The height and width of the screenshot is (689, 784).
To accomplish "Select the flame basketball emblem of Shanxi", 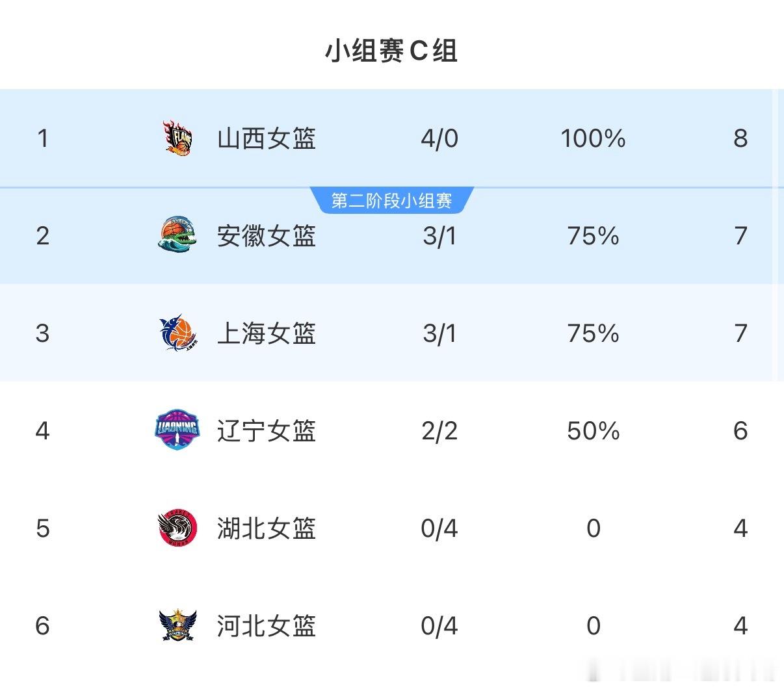I will click(176, 138).
